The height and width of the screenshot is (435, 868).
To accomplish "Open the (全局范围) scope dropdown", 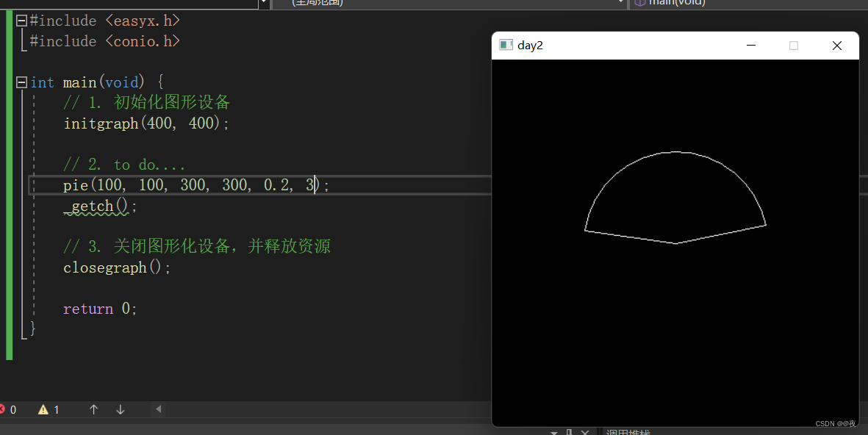I will tap(621, 3).
